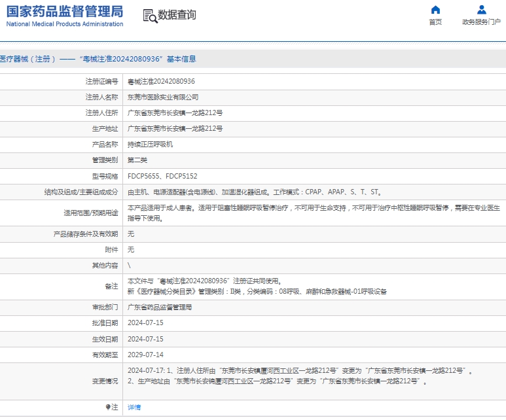Click remark line about 分类编码 08呼吸
Screen dimensions: 506x420
pyautogui.click(x=257, y=292)
